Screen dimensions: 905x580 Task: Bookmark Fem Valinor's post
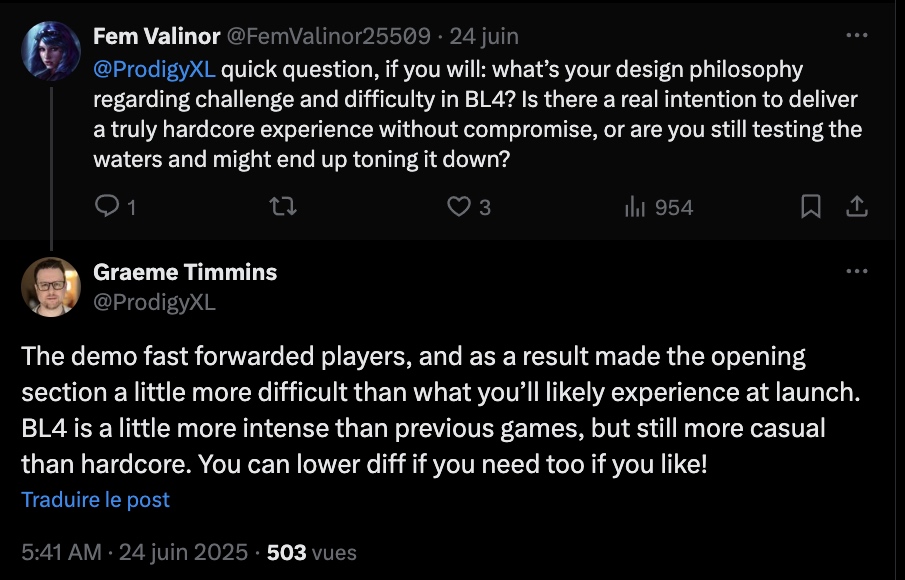tap(810, 206)
